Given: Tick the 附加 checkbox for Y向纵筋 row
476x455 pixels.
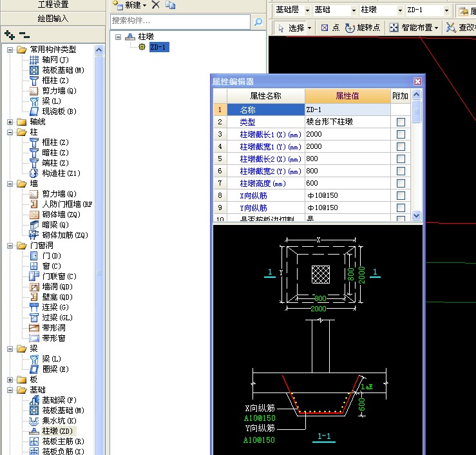Looking at the screenshot, I should coord(401,208).
